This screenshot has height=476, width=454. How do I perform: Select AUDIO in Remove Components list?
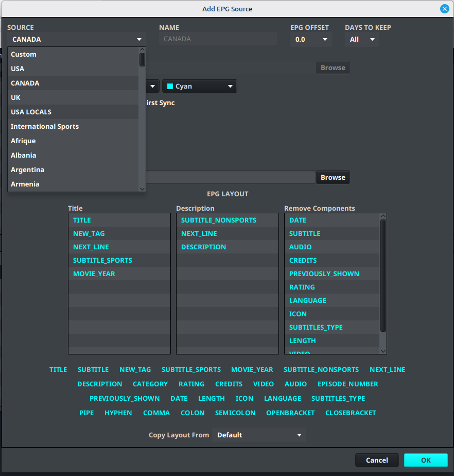pyautogui.click(x=332, y=247)
